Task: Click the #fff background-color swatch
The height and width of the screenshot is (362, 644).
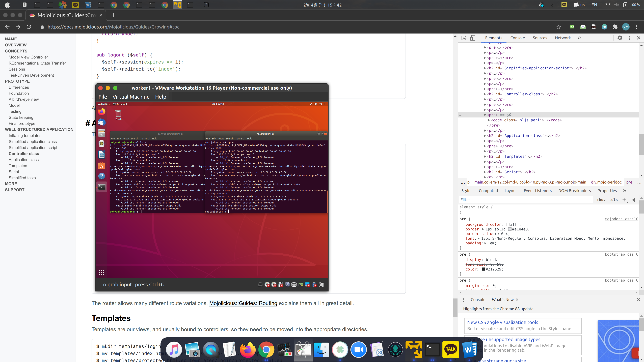Action: (x=508, y=225)
